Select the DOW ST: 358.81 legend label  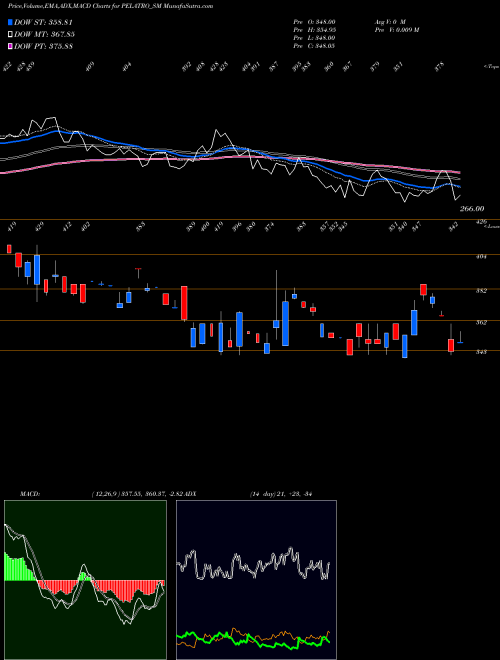(44, 22)
